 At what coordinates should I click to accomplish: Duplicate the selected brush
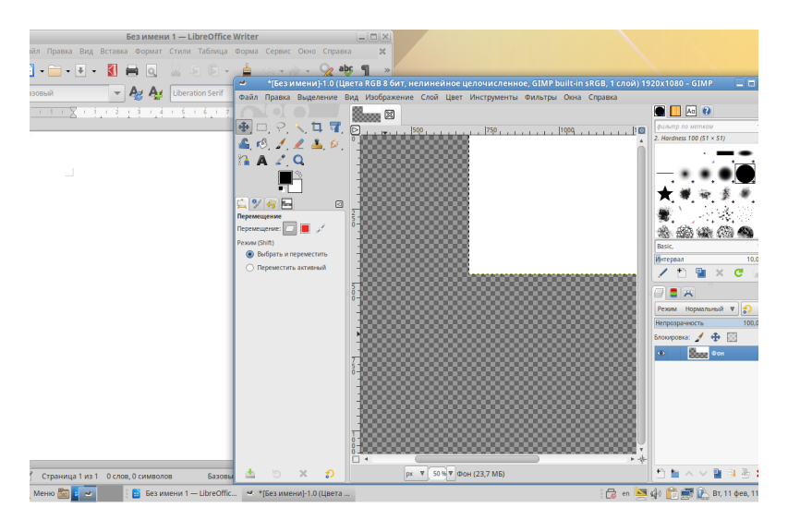click(700, 272)
